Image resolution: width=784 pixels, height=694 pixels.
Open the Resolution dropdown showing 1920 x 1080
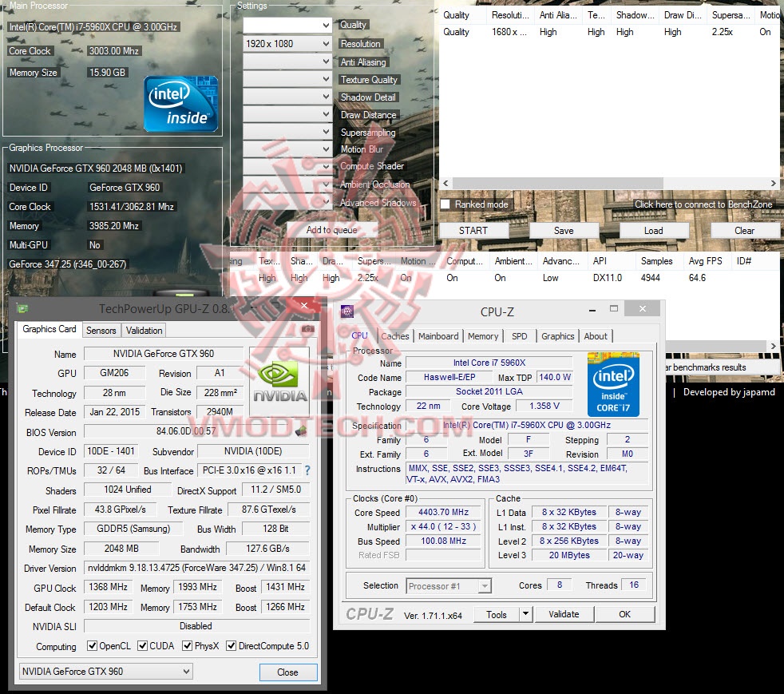click(x=287, y=44)
